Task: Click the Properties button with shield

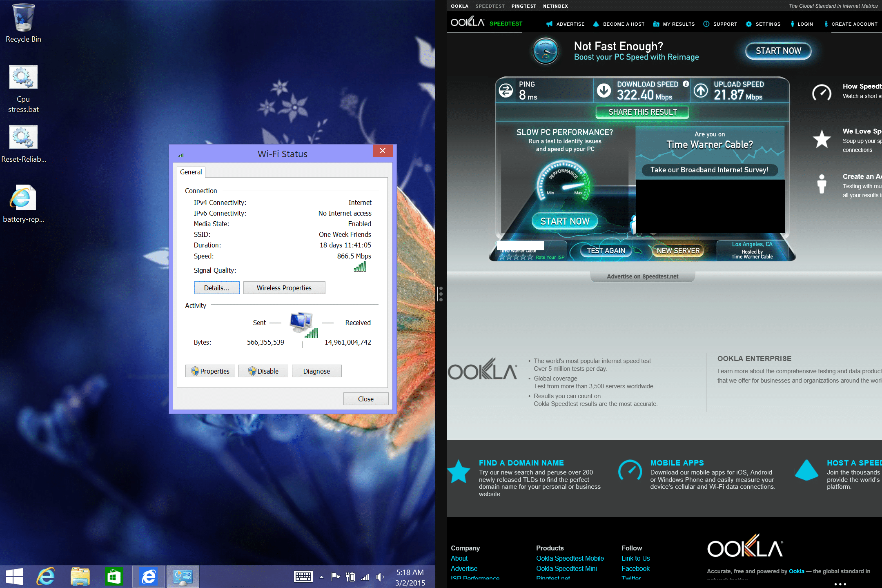Action: pos(210,371)
